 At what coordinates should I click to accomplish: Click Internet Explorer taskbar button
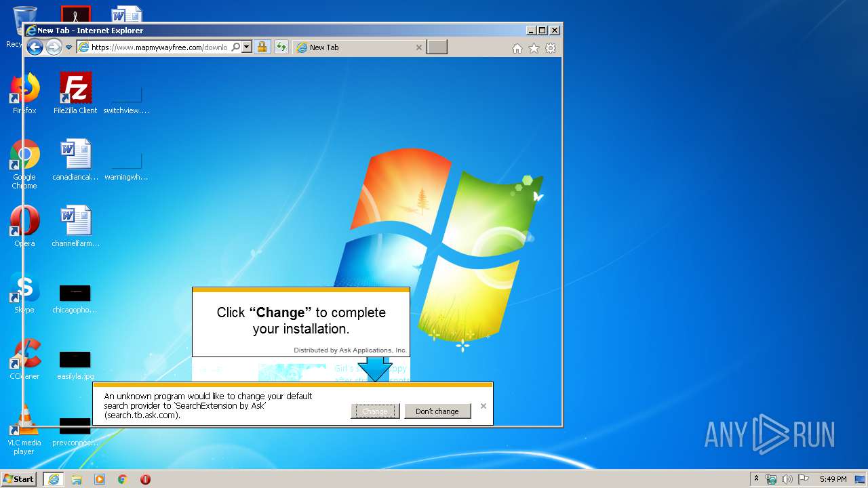[54, 479]
